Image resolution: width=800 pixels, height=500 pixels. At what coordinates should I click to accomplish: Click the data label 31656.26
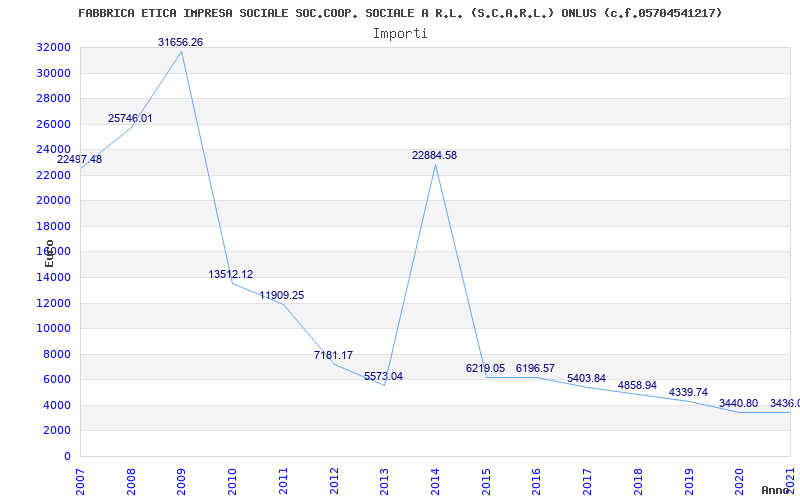[180, 42]
